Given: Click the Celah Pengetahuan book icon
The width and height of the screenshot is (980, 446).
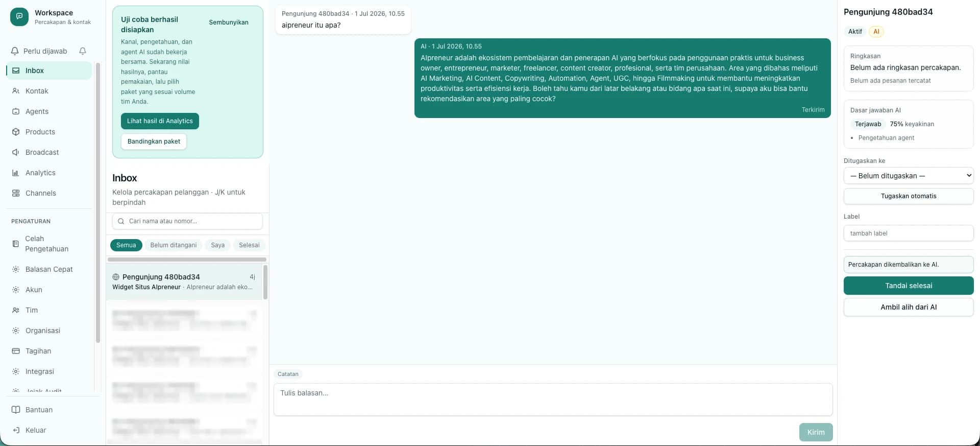Looking at the screenshot, I should pyautogui.click(x=16, y=244).
